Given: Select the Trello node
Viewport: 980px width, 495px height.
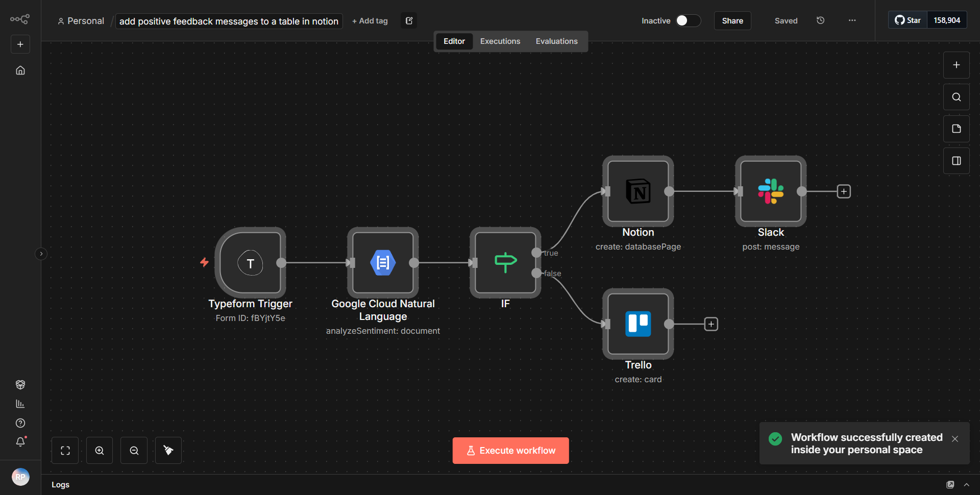Looking at the screenshot, I should (638, 324).
